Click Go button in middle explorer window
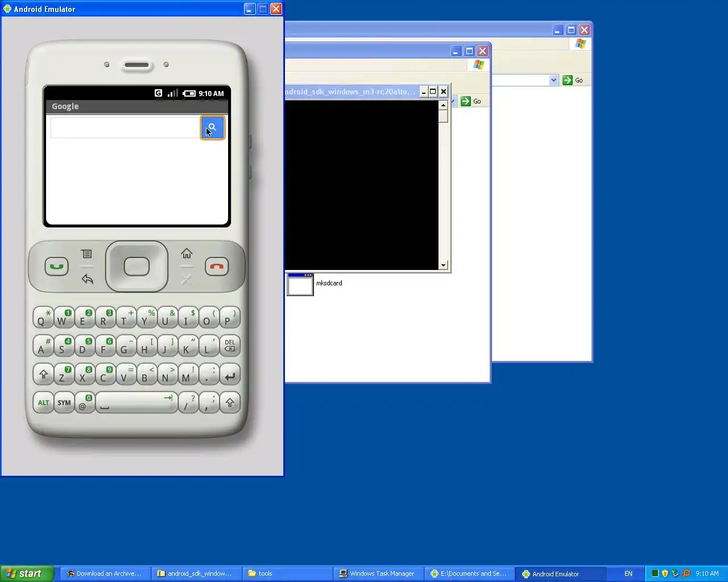Viewport: 728px width, 582px height. pos(471,101)
